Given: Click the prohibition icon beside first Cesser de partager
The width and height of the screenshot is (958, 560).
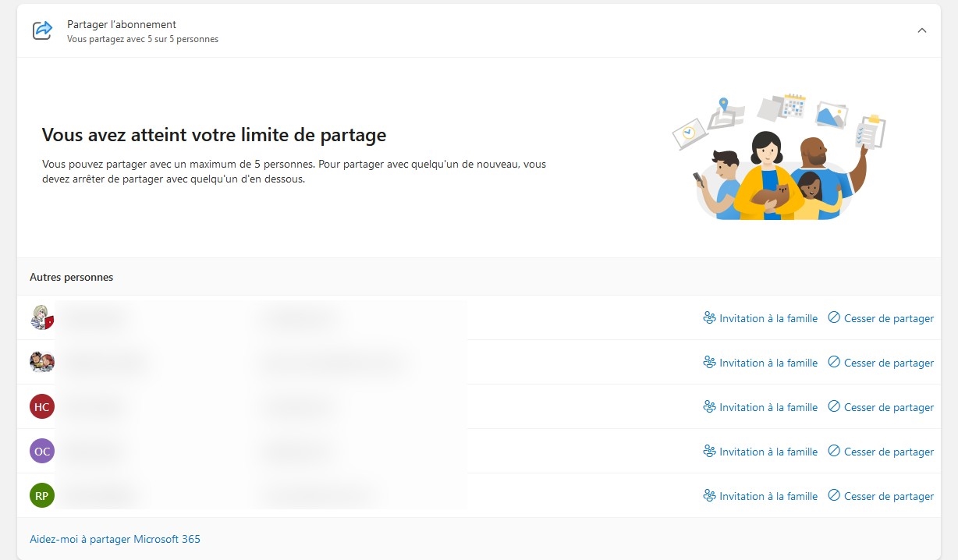Looking at the screenshot, I should (x=834, y=318).
